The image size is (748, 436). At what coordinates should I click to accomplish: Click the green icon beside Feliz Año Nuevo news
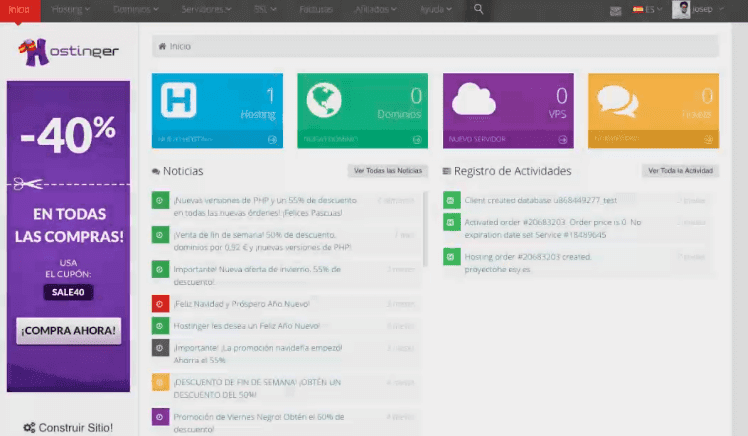[x=160, y=326]
